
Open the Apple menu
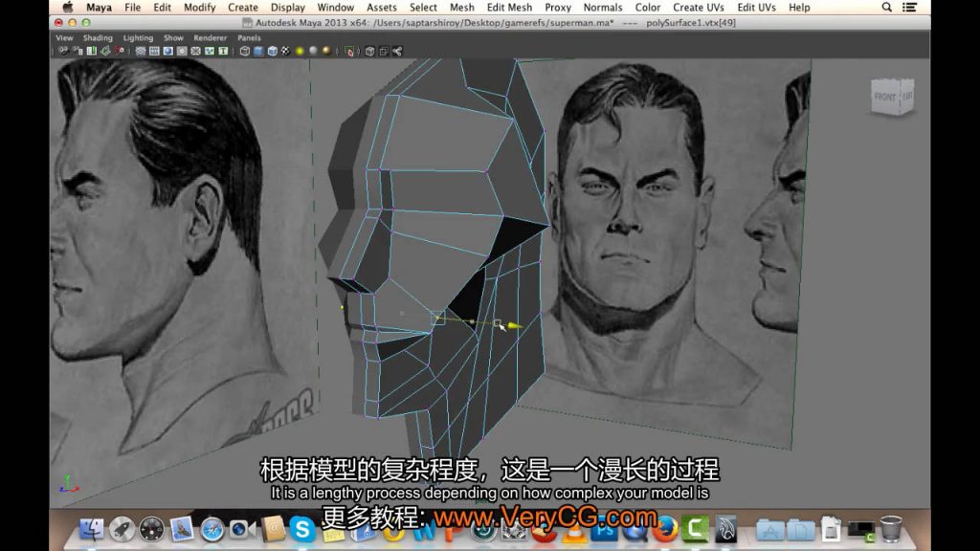click(68, 8)
